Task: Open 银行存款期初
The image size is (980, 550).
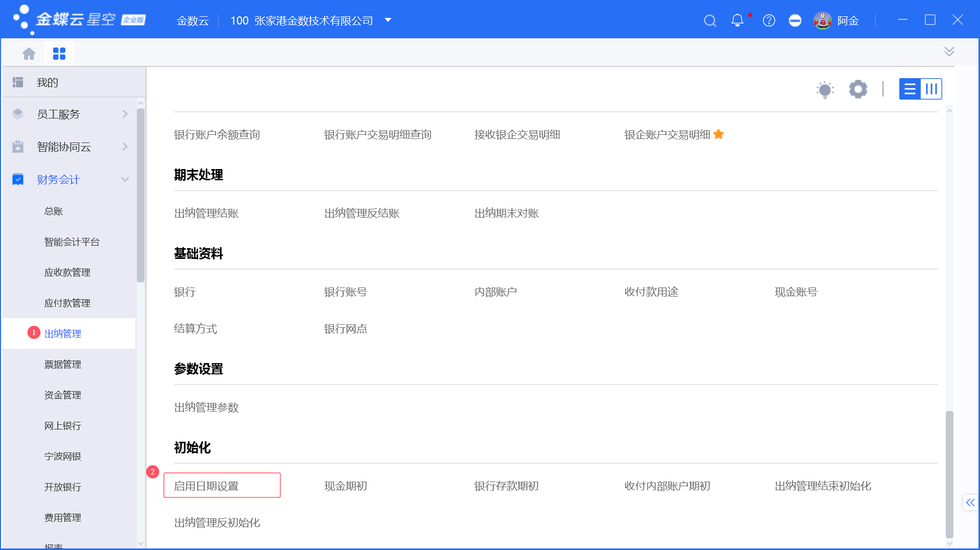Action: tap(507, 486)
